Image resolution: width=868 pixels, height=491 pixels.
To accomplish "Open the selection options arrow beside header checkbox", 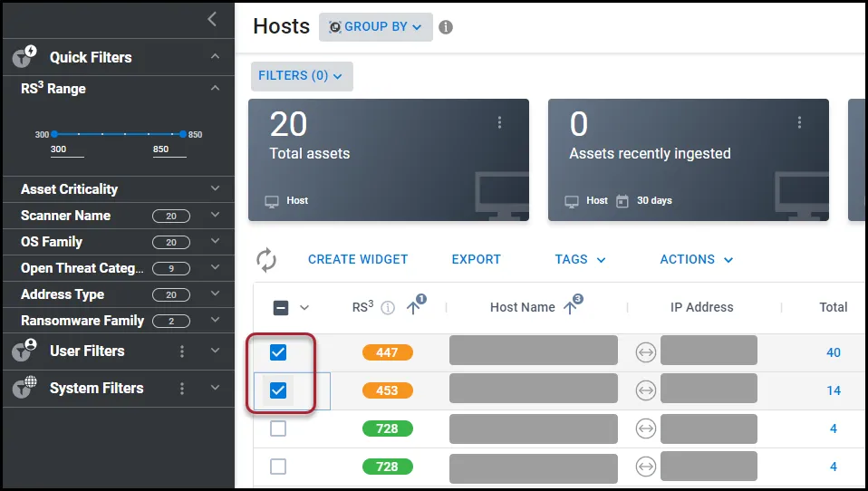I will coord(304,308).
